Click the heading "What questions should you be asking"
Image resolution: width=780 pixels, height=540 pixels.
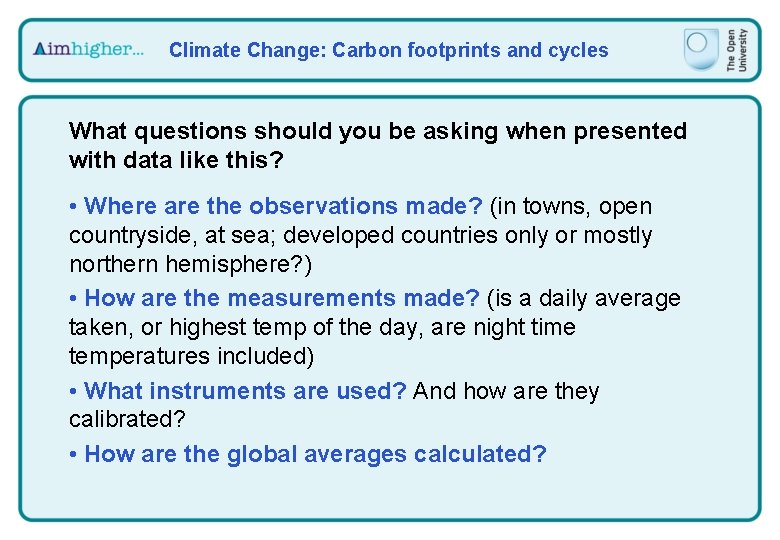click(x=377, y=131)
